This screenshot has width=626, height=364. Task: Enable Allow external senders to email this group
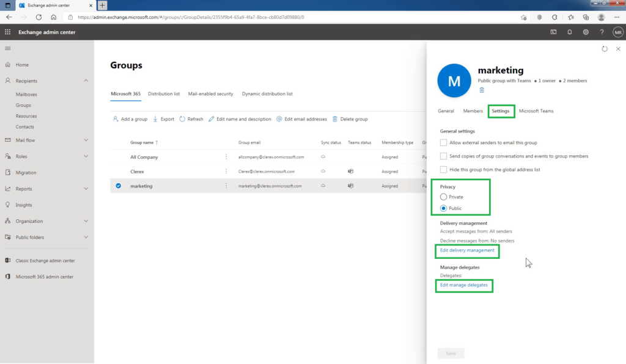[444, 142]
